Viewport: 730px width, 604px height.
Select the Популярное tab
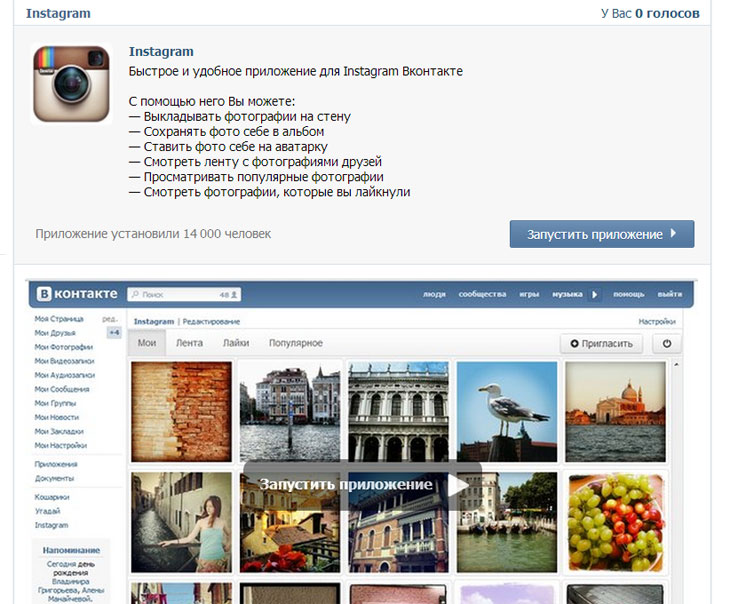295,343
